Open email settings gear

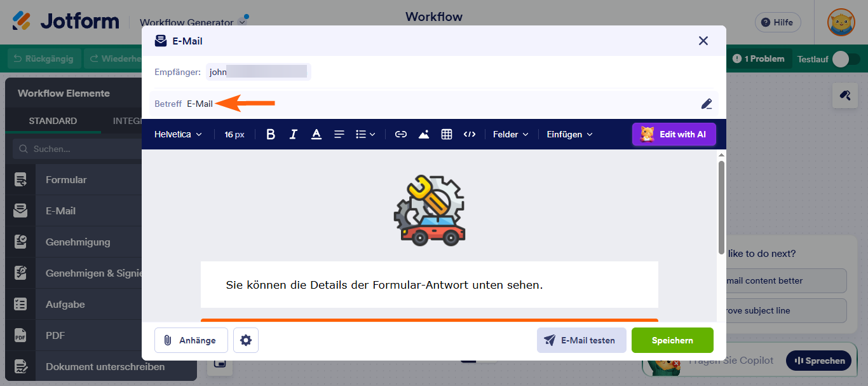(x=246, y=340)
